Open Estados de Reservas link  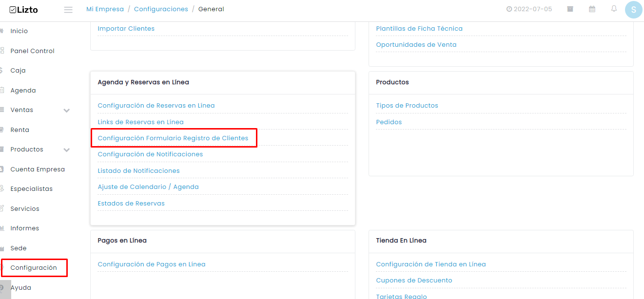click(131, 204)
